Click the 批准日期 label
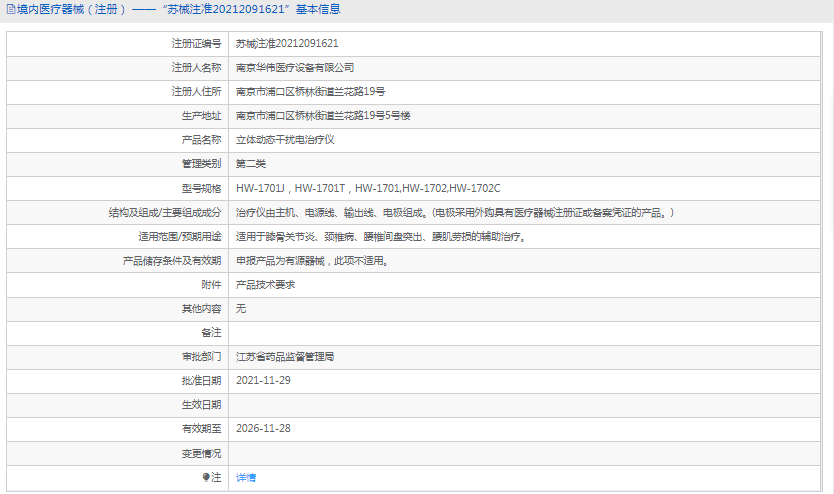This screenshot has height=494, width=834. [x=201, y=381]
